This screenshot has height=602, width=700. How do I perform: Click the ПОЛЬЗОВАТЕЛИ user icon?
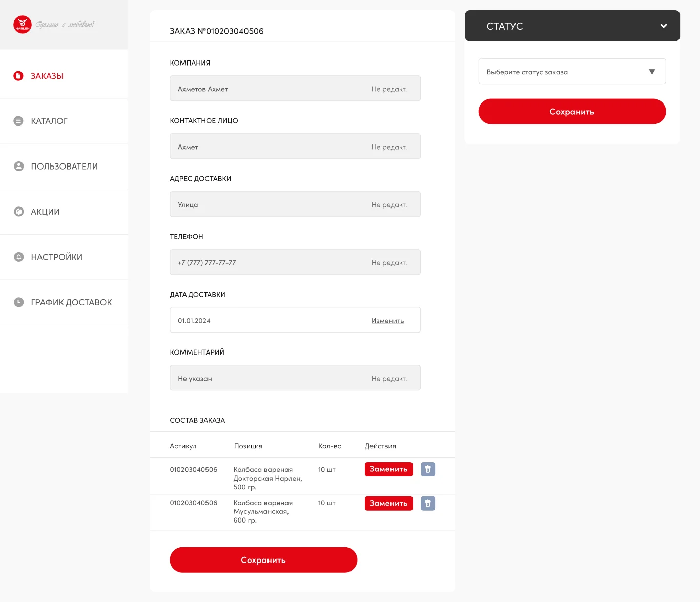point(19,166)
